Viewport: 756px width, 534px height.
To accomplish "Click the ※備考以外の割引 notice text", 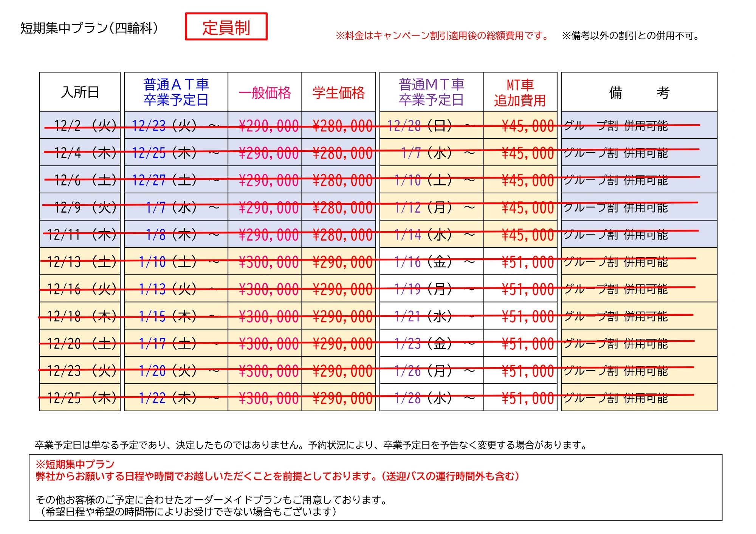I will 631,36.
